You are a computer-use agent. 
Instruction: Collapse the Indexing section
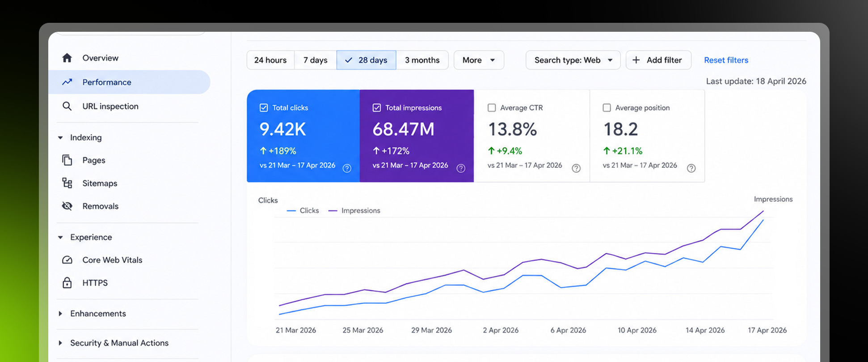(60, 138)
